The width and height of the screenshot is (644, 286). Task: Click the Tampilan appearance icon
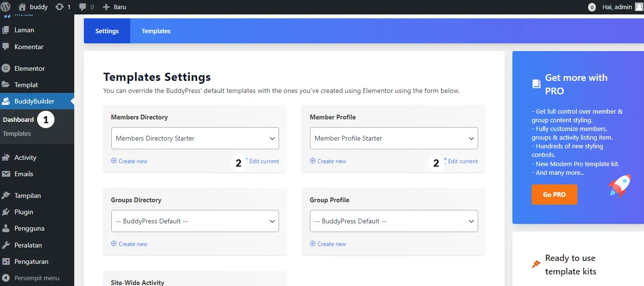(6, 195)
